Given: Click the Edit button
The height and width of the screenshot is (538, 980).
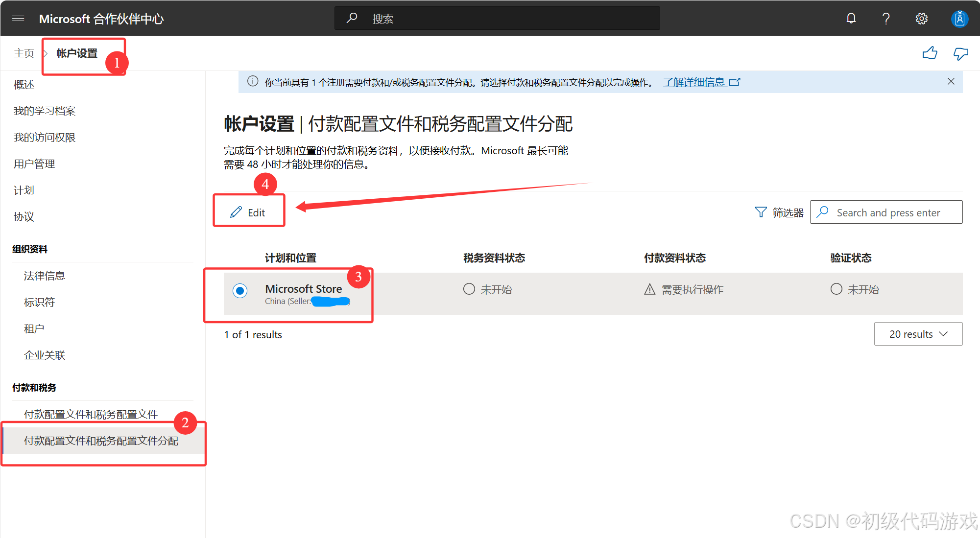Looking at the screenshot, I should [248, 212].
